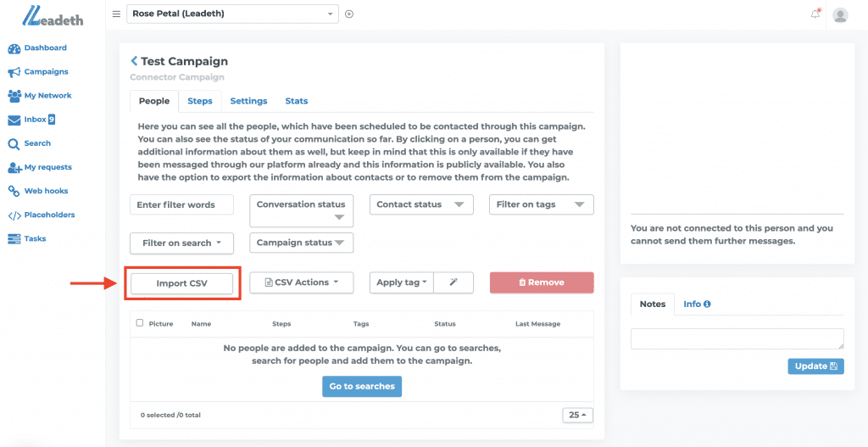Open the My Network sidebar link
Image resolution: width=868 pixels, height=447 pixels.
tap(48, 96)
